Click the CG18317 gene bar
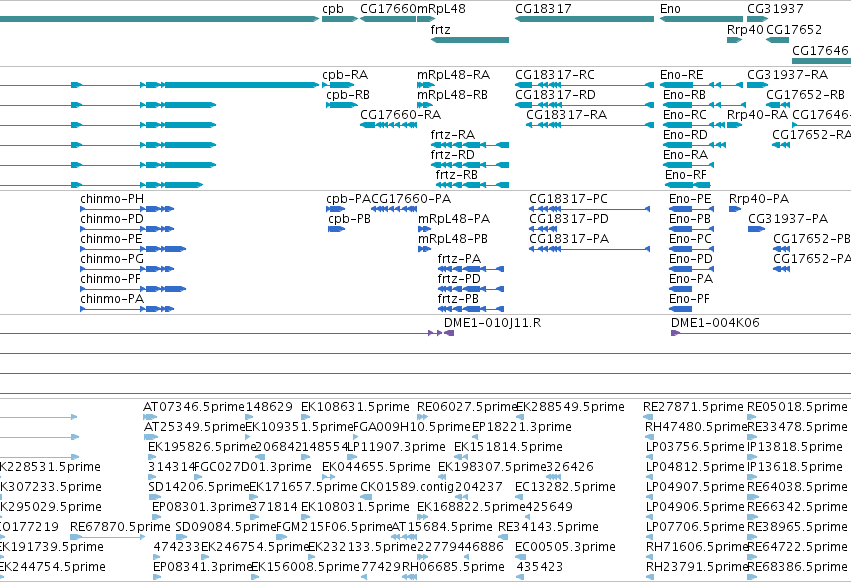 pyautogui.click(x=585, y=19)
